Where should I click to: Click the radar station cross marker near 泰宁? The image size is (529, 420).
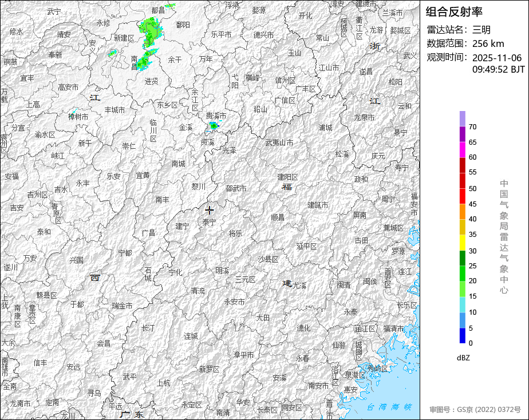[210, 210]
